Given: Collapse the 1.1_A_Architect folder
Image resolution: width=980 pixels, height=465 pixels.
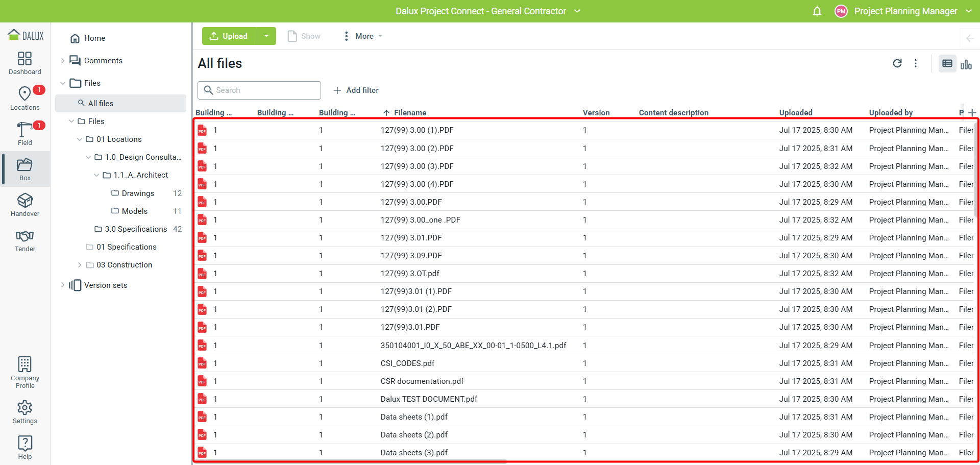Looking at the screenshot, I should coord(96,175).
